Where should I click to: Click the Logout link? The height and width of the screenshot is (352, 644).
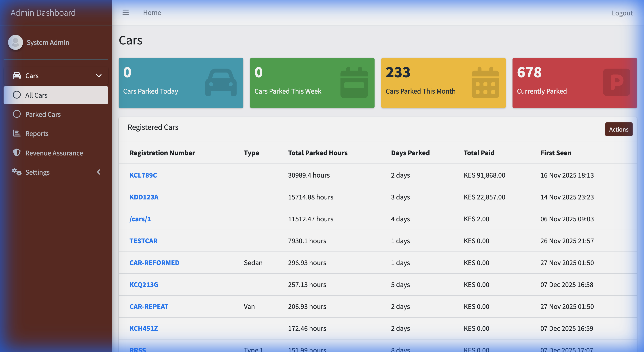pyautogui.click(x=622, y=13)
